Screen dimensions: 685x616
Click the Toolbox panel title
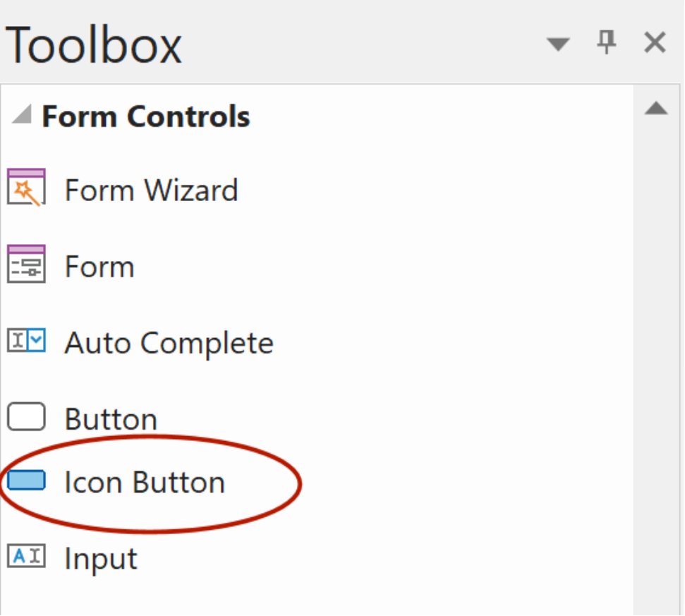(94, 44)
